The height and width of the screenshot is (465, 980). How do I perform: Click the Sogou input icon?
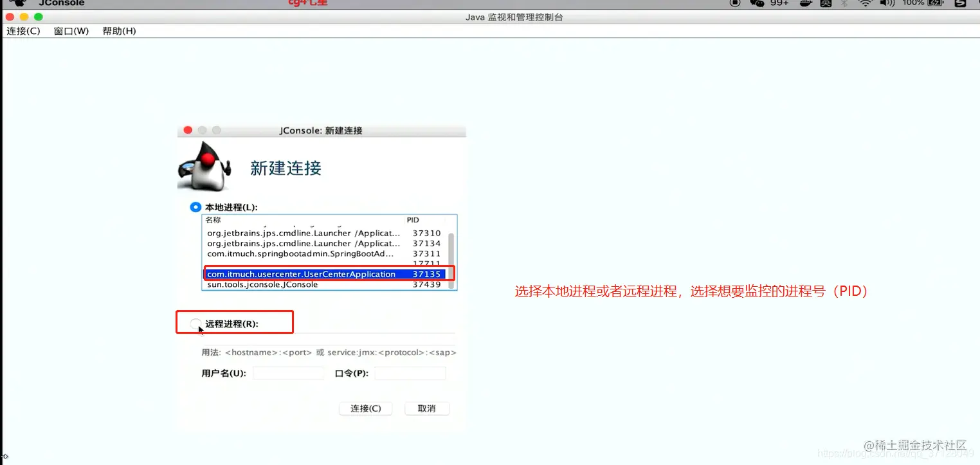[961, 3]
